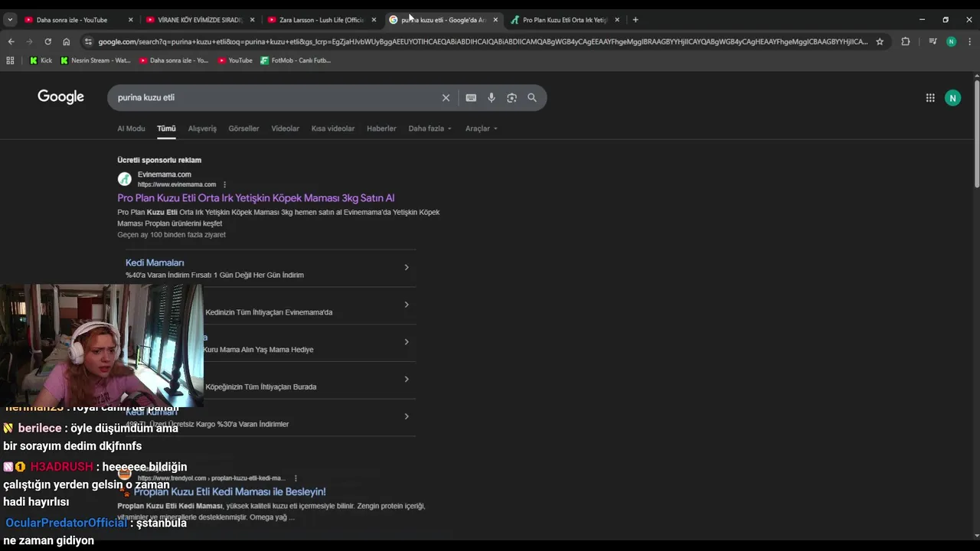Screen dimensions: 980x551
Task: Open the tab search dropdown arrow
Action: (x=10, y=20)
